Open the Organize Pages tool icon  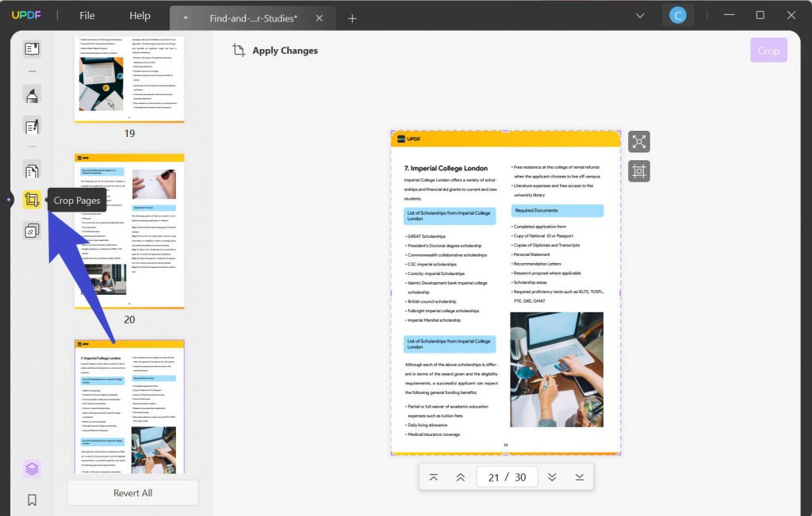coord(32,170)
